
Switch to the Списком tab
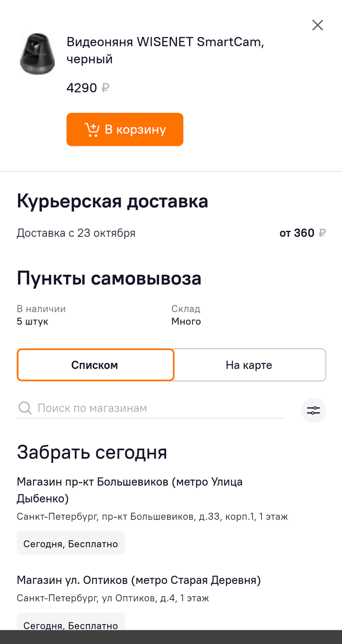pos(95,365)
